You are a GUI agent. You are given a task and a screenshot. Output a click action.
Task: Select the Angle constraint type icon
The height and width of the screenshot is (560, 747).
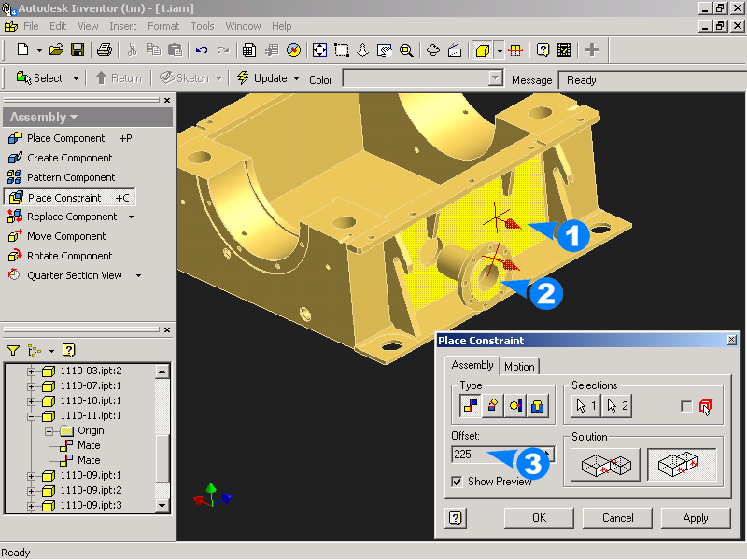tap(493, 406)
